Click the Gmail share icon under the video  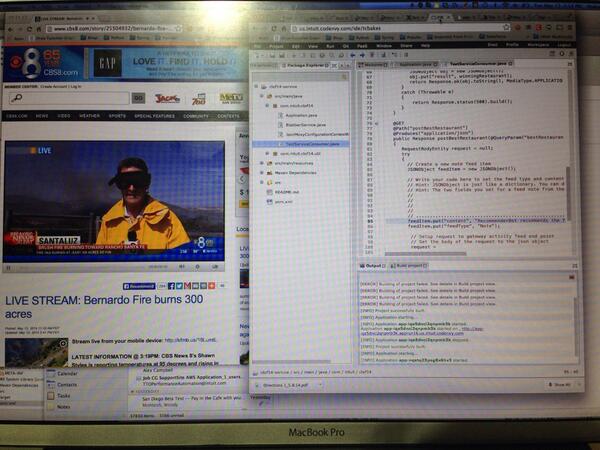pos(187,286)
